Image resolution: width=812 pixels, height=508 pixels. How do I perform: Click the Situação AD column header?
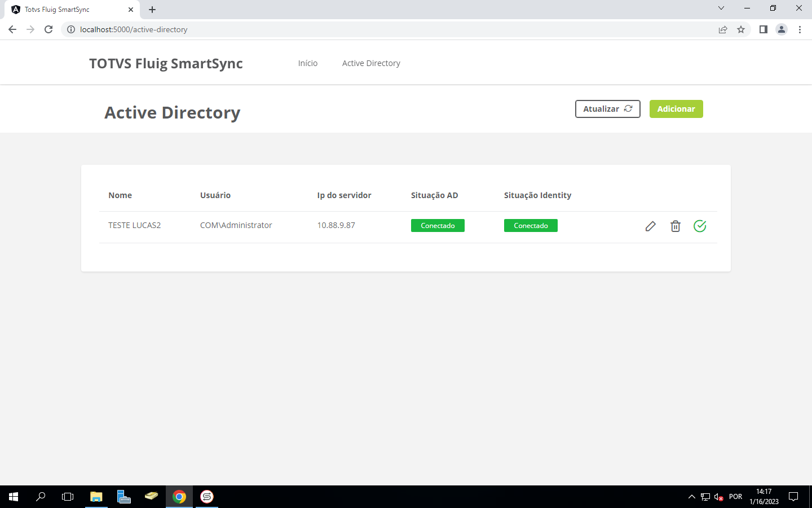(434, 195)
